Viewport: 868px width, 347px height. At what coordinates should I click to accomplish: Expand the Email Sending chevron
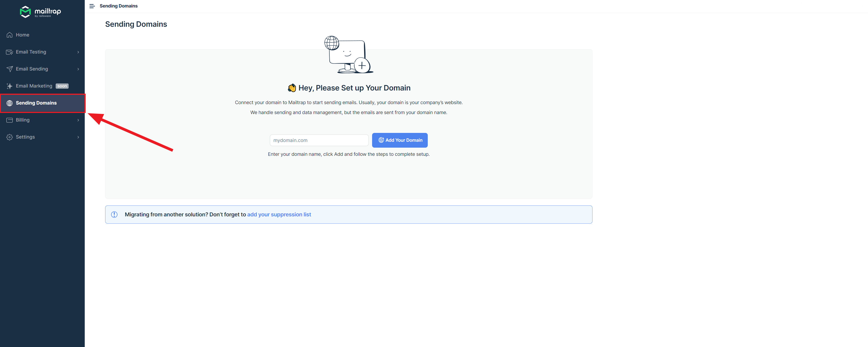coord(78,69)
